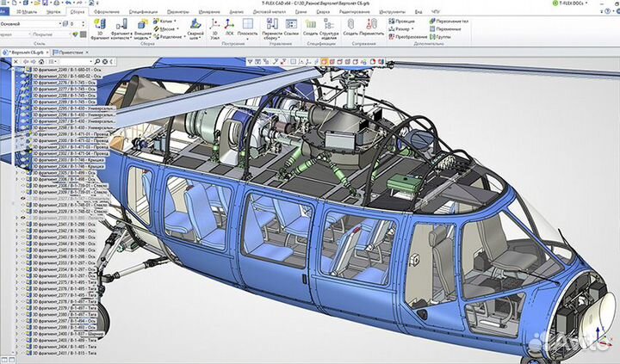Screen dimensions: 620x364
Task: Click Создать in the Сопряжения group
Action: coord(350,28)
